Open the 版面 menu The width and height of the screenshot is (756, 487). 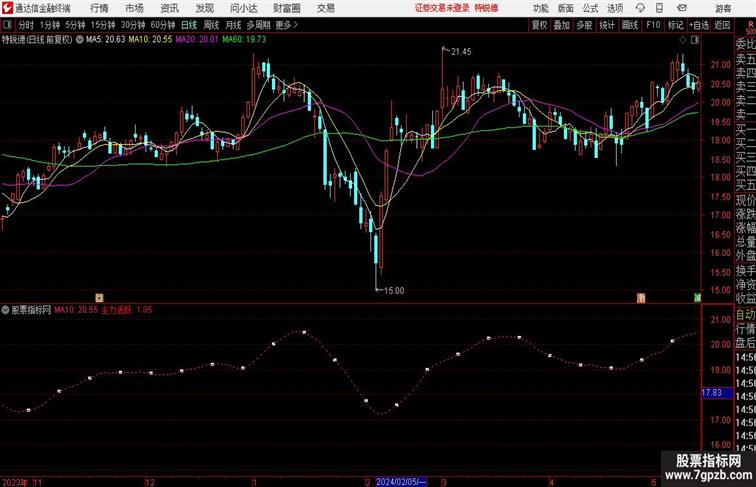[x=566, y=9]
